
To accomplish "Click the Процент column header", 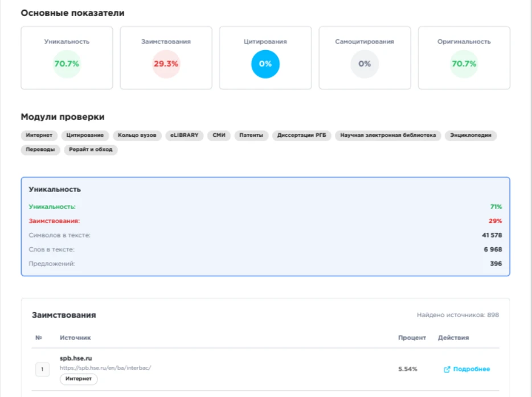I will 412,338.
